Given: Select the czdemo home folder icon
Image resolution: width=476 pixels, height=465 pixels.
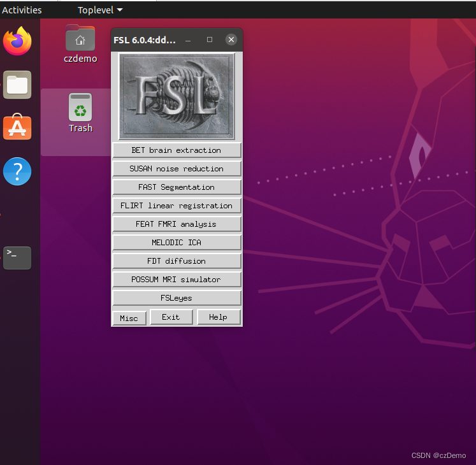Looking at the screenshot, I should pyautogui.click(x=80, y=44).
